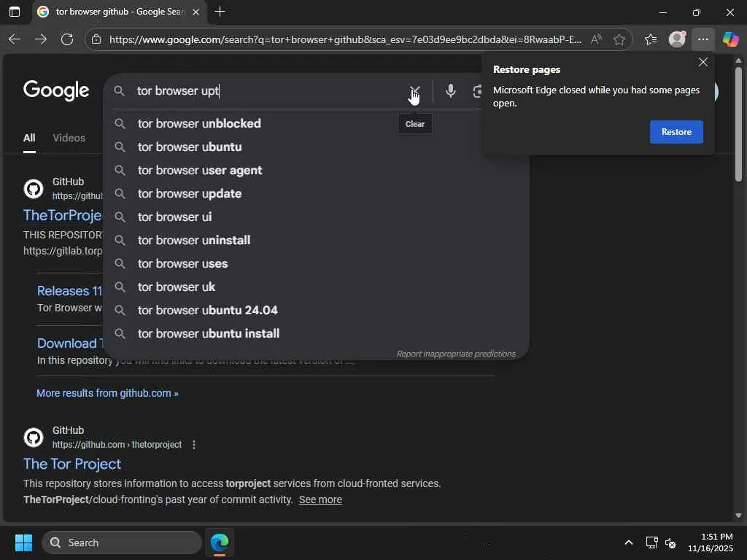Open a new browser tab
Viewport: 747px width, 560px height.
tap(220, 12)
